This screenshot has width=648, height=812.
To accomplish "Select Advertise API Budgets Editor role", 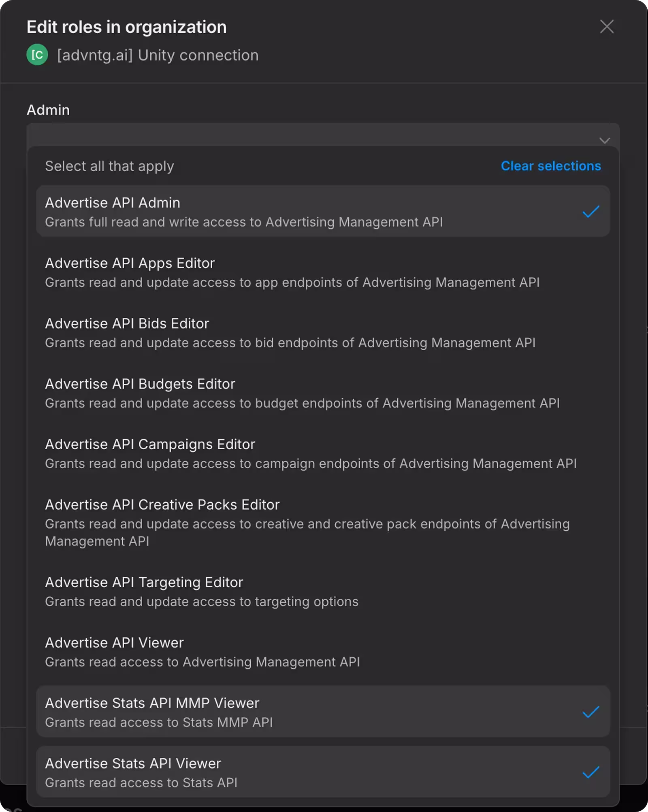I will [323, 393].
